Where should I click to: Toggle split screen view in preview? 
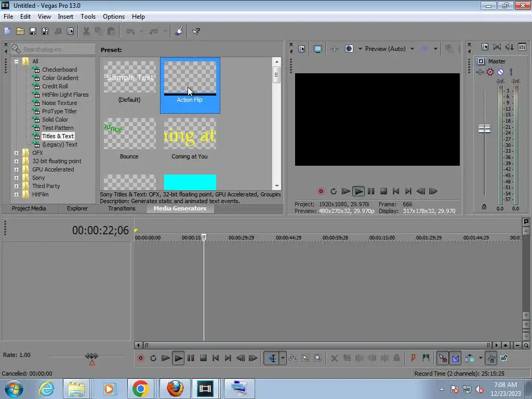coord(349,49)
